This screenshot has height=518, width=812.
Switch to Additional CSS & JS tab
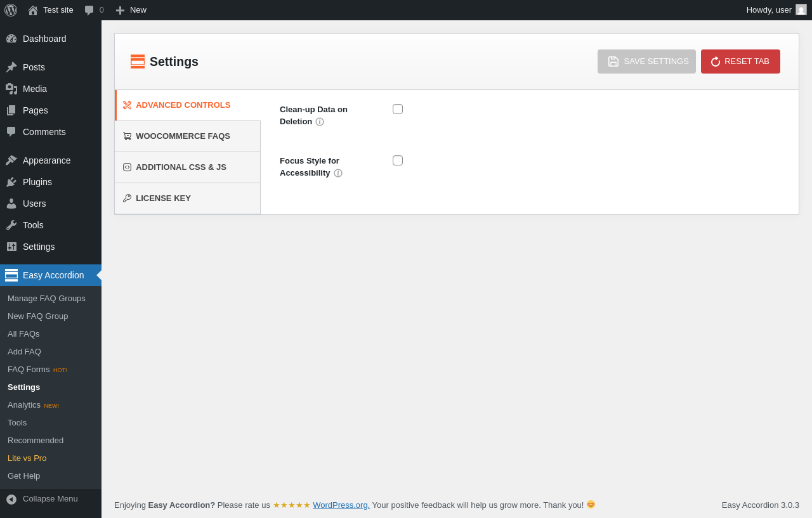pos(181,167)
